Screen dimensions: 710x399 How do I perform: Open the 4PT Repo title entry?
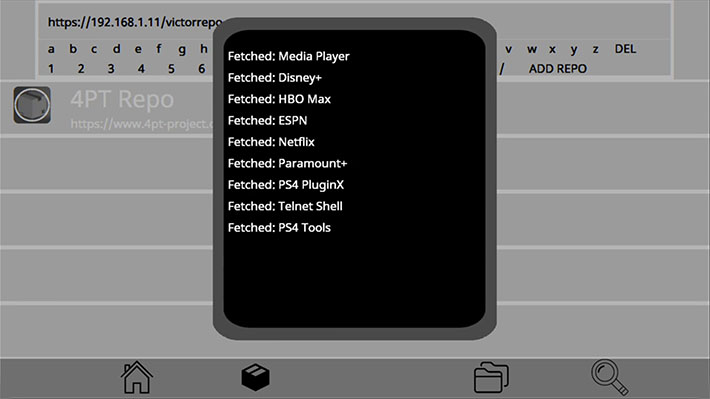coord(122,99)
